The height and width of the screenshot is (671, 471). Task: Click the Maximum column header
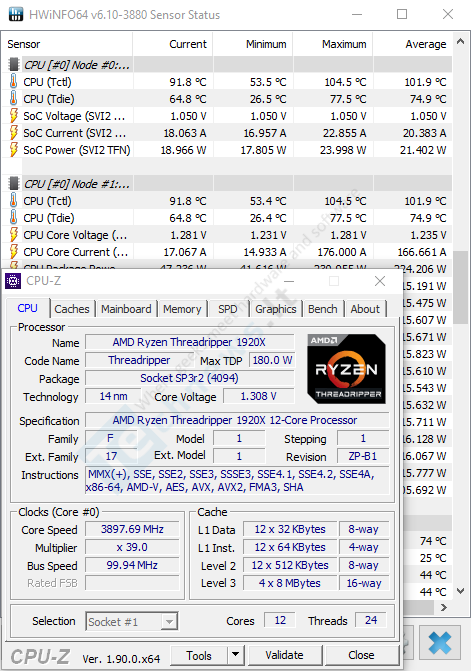pyautogui.click(x=344, y=44)
